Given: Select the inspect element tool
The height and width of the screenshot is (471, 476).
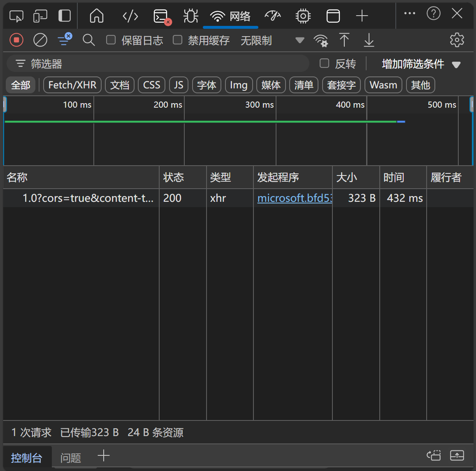Looking at the screenshot, I should (16, 16).
